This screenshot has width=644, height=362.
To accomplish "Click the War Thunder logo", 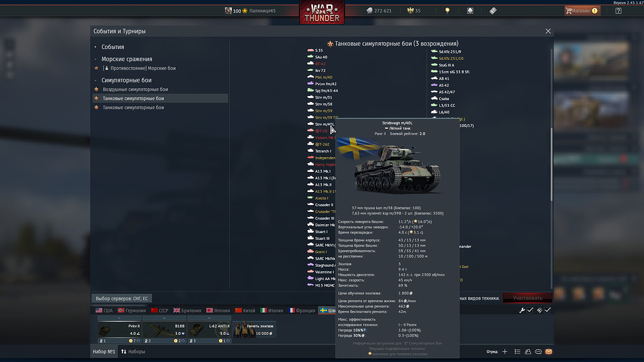I will [321, 12].
